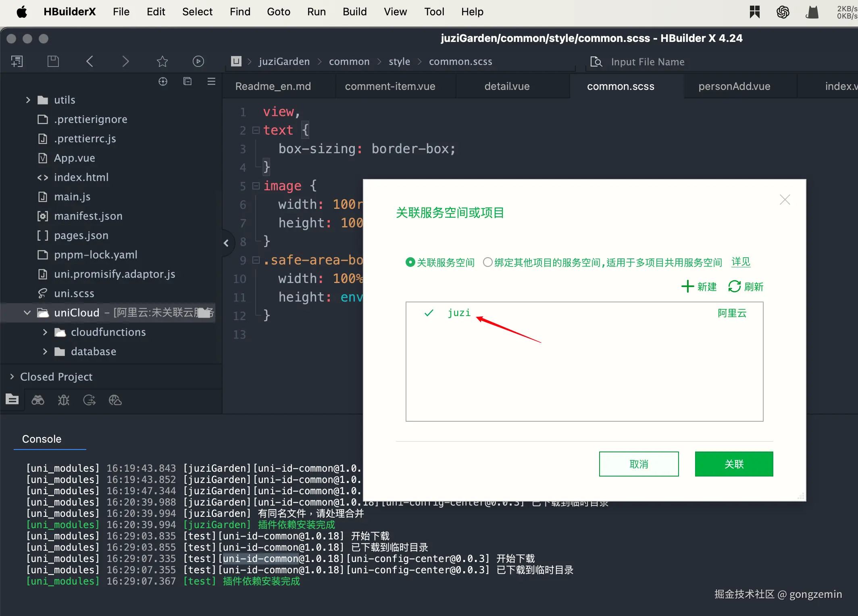The width and height of the screenshot is (858, 616).
Task: Click the locate current file target icon
Action: (163, 81)
